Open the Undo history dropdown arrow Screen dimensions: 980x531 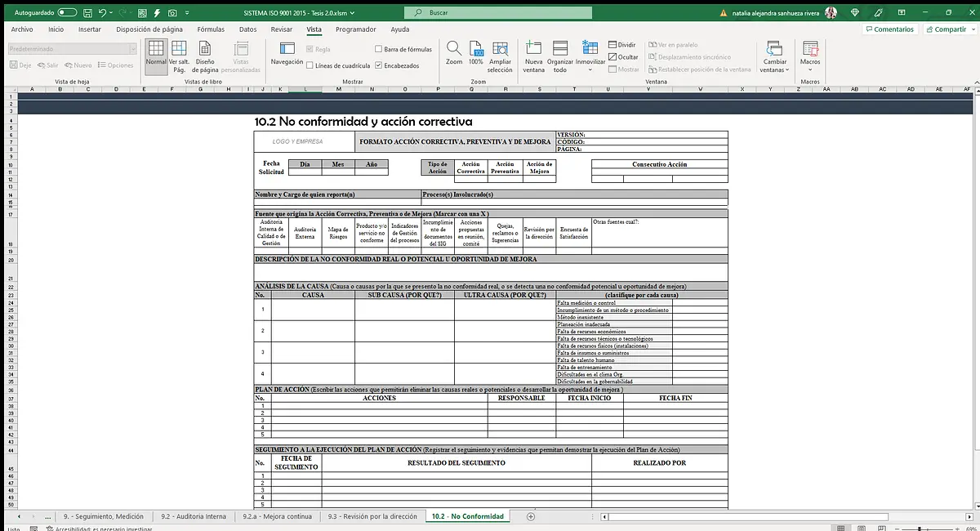point(112,13)
